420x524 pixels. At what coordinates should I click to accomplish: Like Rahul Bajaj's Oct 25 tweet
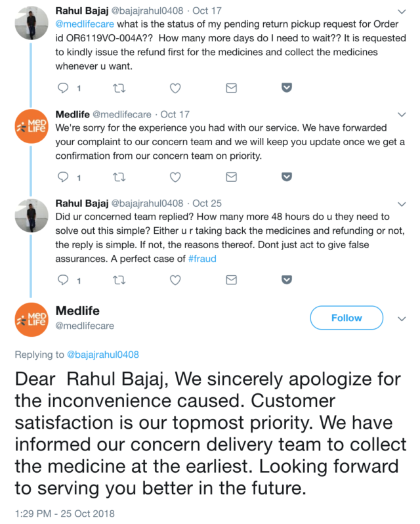pos(175,280)
